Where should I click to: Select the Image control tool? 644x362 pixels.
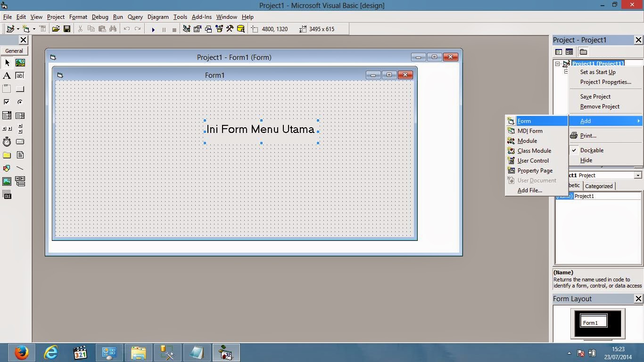pyautogui.click(x=7, y=181)
